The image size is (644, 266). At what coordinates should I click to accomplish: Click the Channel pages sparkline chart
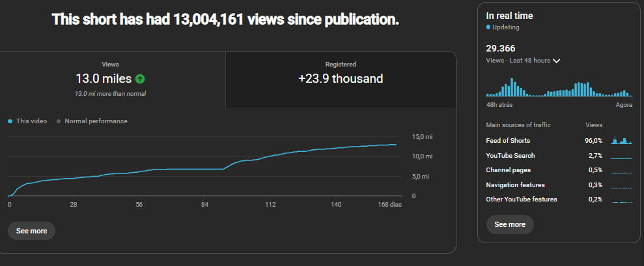point(621,173)
